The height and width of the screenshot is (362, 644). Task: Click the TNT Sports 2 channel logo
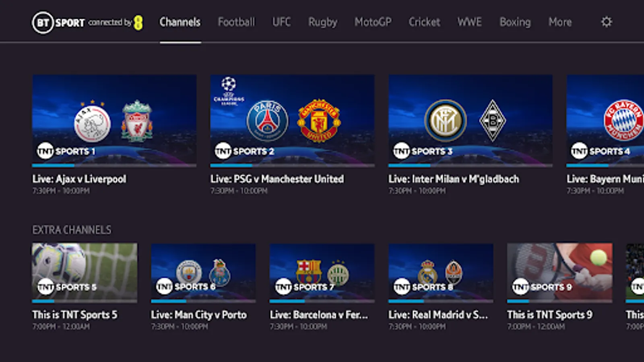coord(244,151)
